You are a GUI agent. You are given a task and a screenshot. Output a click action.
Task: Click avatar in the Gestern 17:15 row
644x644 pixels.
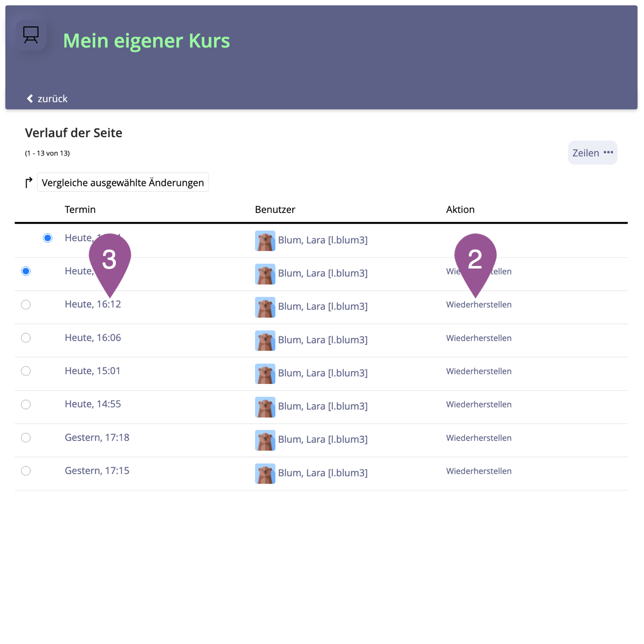tap(265, 473)
